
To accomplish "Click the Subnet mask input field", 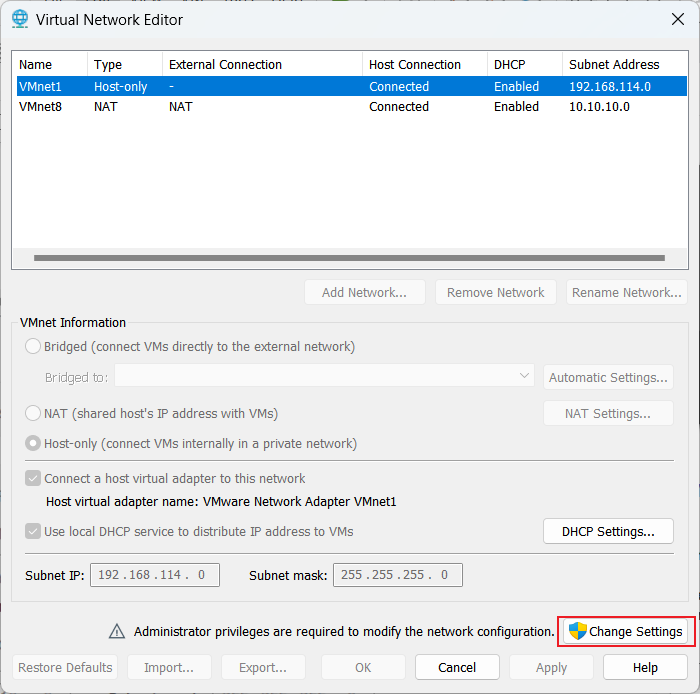I will pos(398,575).
